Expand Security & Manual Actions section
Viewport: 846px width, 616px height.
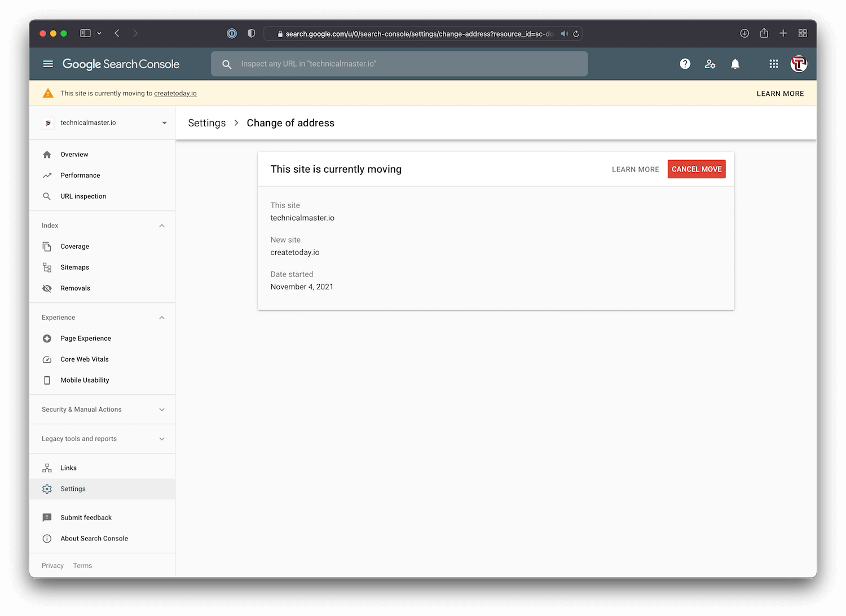(x=162, y=410)
